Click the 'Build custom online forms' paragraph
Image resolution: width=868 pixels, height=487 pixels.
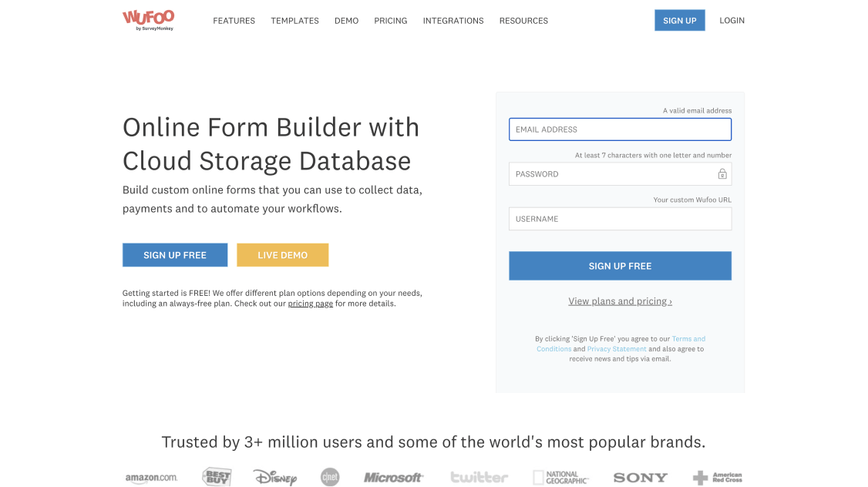pos(272,200)
